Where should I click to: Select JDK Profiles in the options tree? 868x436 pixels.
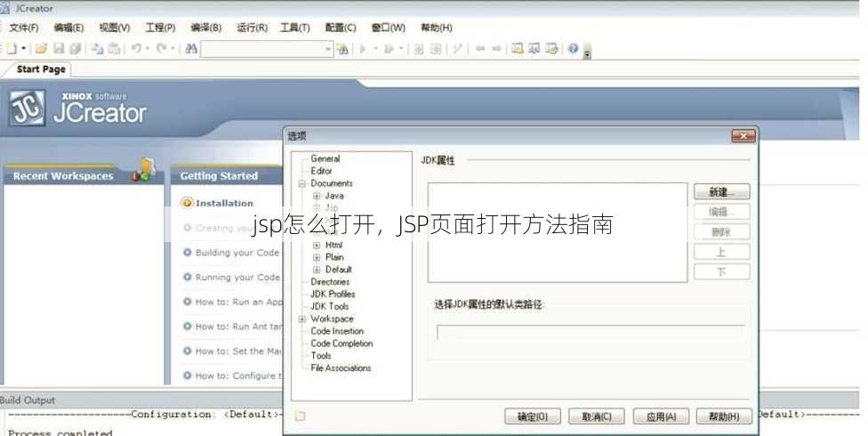(x=333, y=295)
